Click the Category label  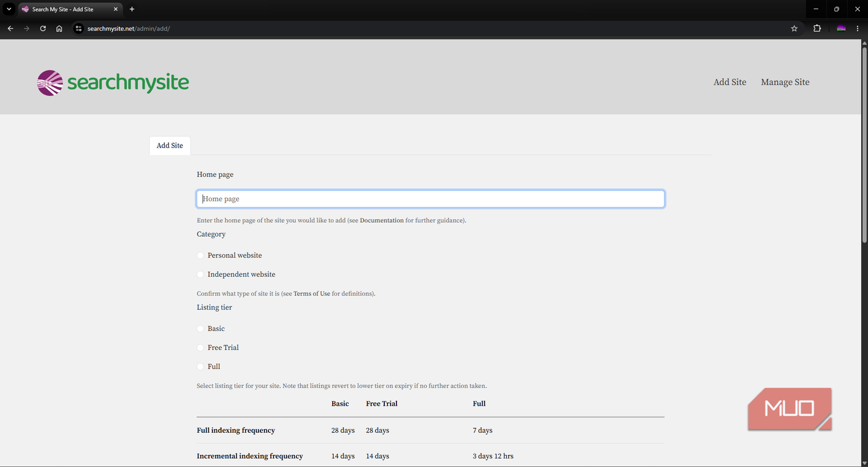(x=211, y=234)
